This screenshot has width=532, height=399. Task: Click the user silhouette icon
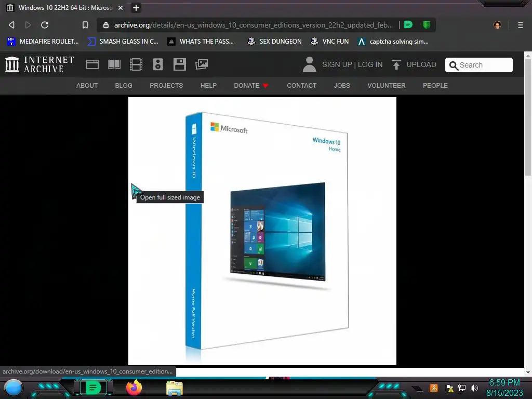click(309, 64)
